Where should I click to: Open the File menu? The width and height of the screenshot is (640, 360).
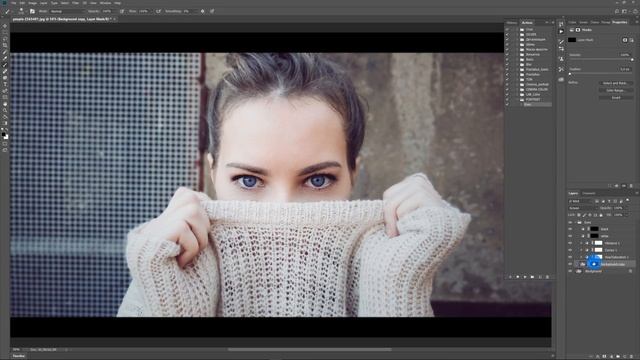click(x=13, y=3)
